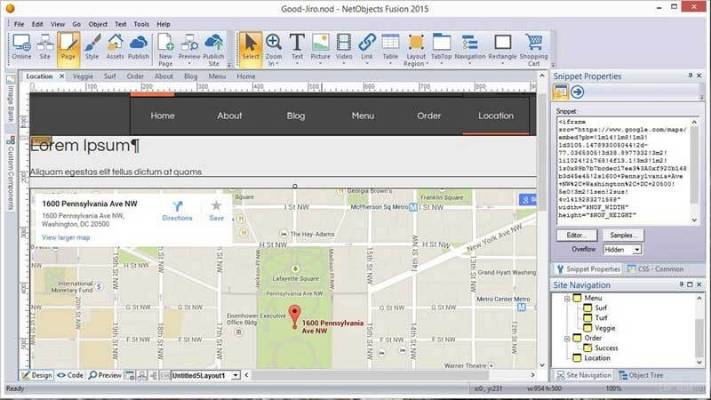Screen dimensions: 711x400
Task: Select the Table tool
Action: (390, 47)
